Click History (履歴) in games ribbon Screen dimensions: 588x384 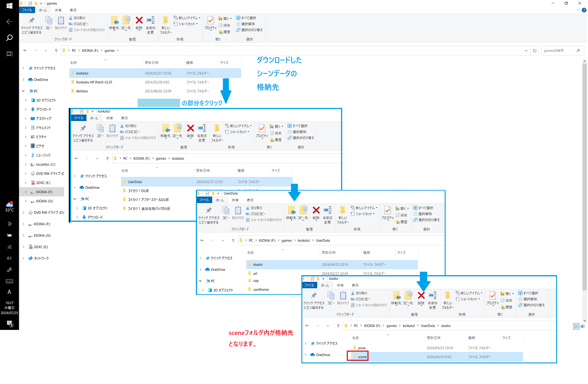tap(224, 32)
